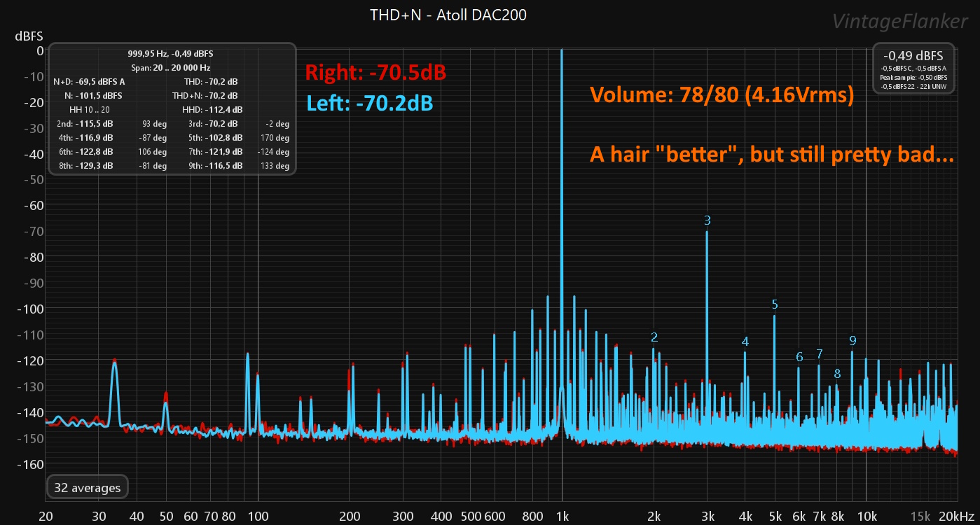The width and height of the screenshot is (980, 525).
Task: Click the "Span: 20 .. 20 000 Hz" line
Action: tap(170, 68)
